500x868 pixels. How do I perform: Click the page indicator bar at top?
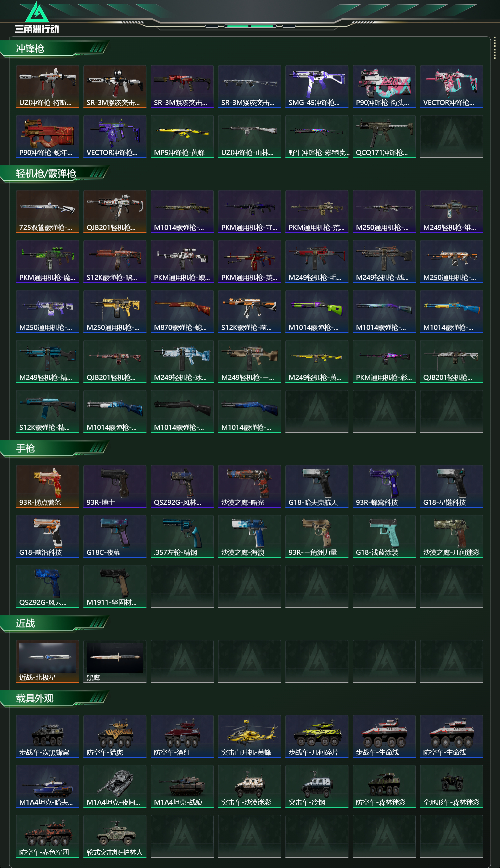250,26
